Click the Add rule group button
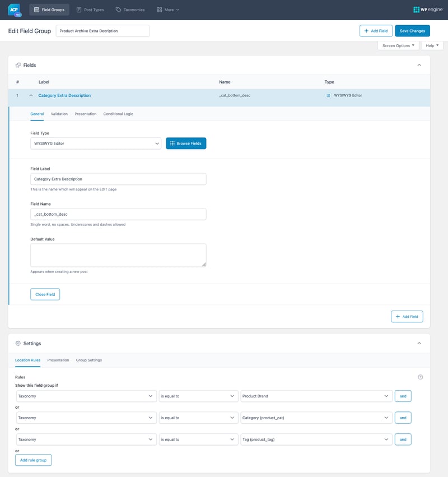Image resolution: width=448 pixels, height=477 pixels. (x=33, y=460)
